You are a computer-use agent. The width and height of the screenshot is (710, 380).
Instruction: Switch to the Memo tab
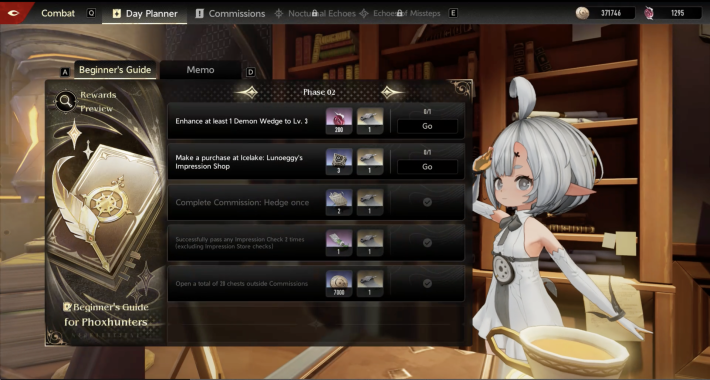(200, 70)
